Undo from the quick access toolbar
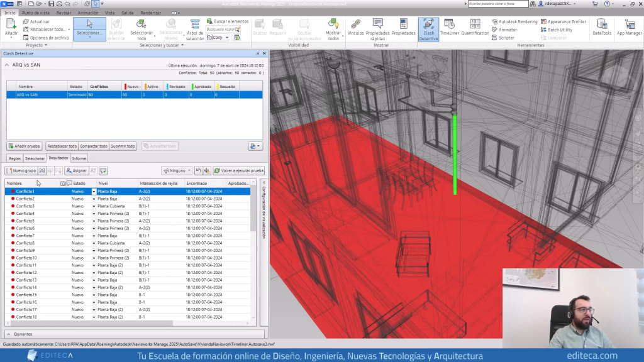This screenshot has width=644, height=362. pyautogui.click(x=67, y=4)
